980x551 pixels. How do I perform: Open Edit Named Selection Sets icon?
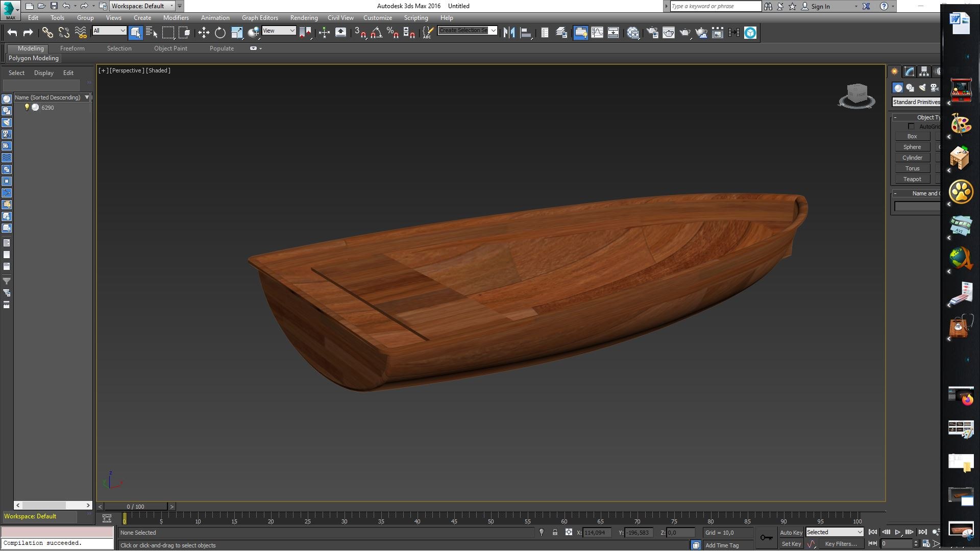click(427, 33)
